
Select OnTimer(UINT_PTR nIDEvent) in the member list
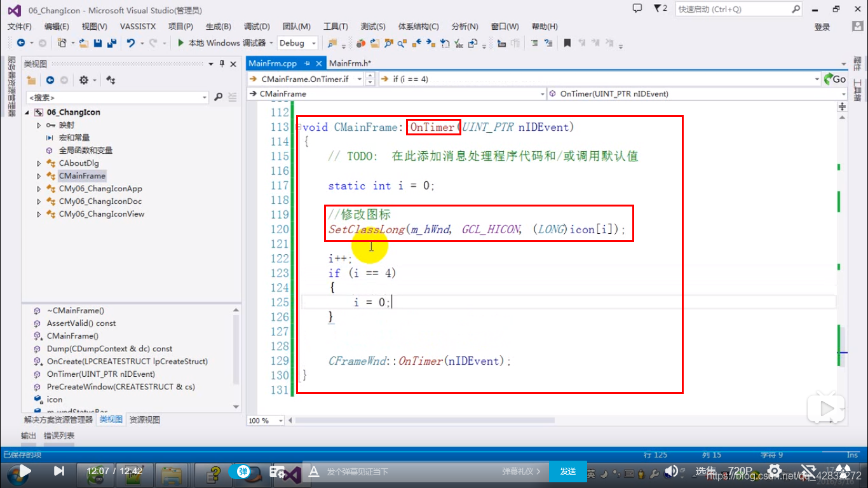coord(101,374)
